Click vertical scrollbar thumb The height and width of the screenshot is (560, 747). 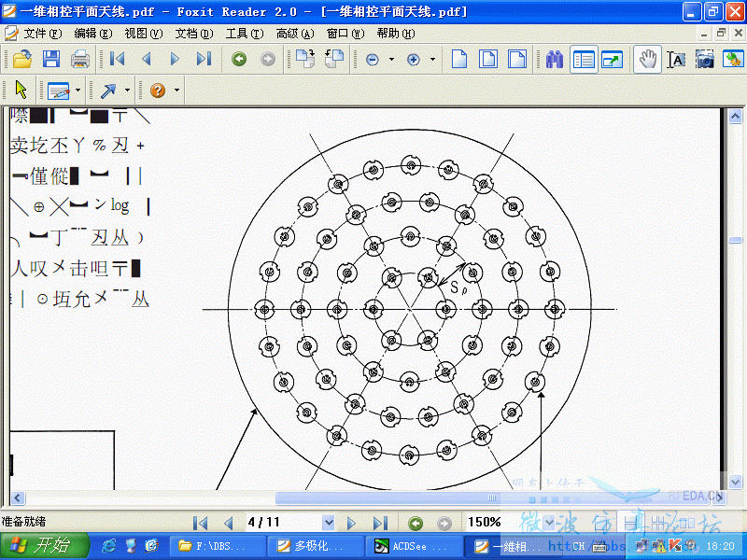coord(735,241)
